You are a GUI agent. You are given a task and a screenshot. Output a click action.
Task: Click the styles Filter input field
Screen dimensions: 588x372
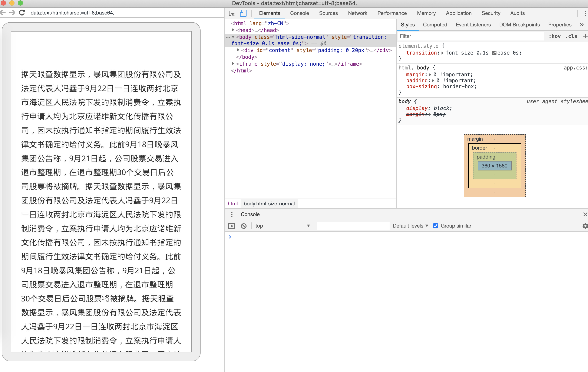tap(471, 36)
